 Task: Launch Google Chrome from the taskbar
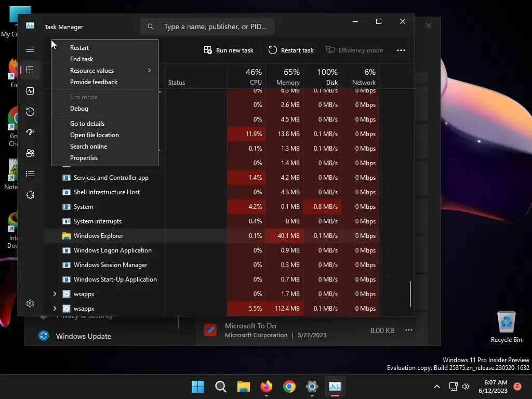click(x=289, y=387)
